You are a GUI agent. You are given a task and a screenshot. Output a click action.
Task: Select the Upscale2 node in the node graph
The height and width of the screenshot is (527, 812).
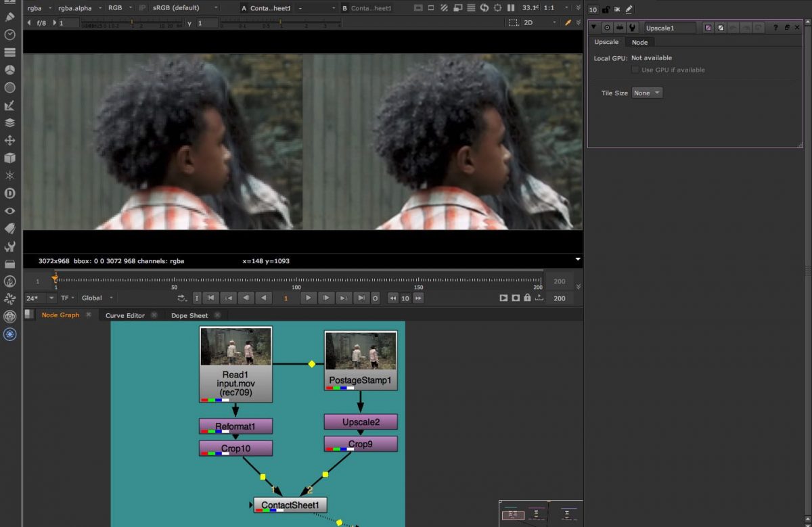(x=361, y=421)
